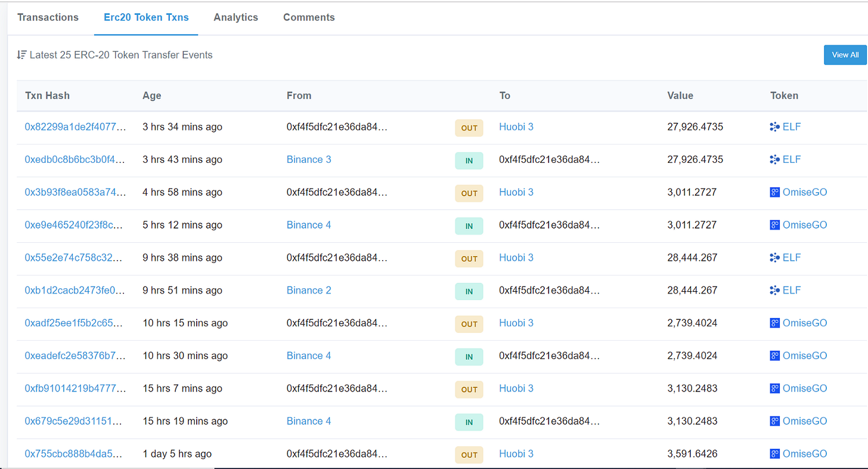Click ELF token icon in 9 hrs 51 mins row
The height and width of the screenshot is (469, 868).
pos(775,291)
